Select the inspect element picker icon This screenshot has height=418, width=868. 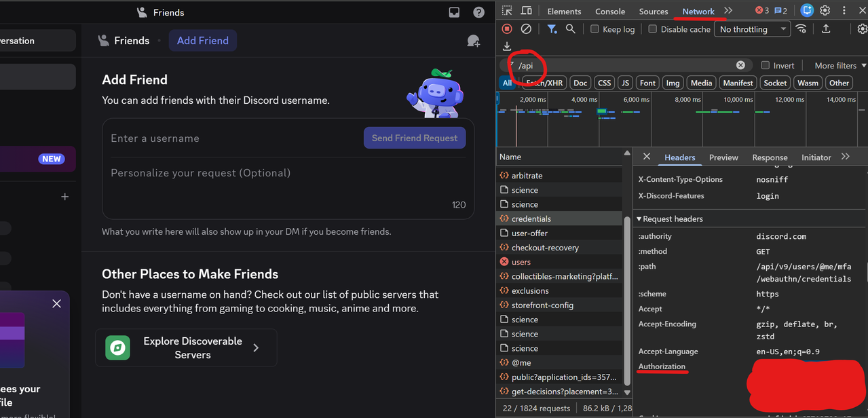point(507,11)
